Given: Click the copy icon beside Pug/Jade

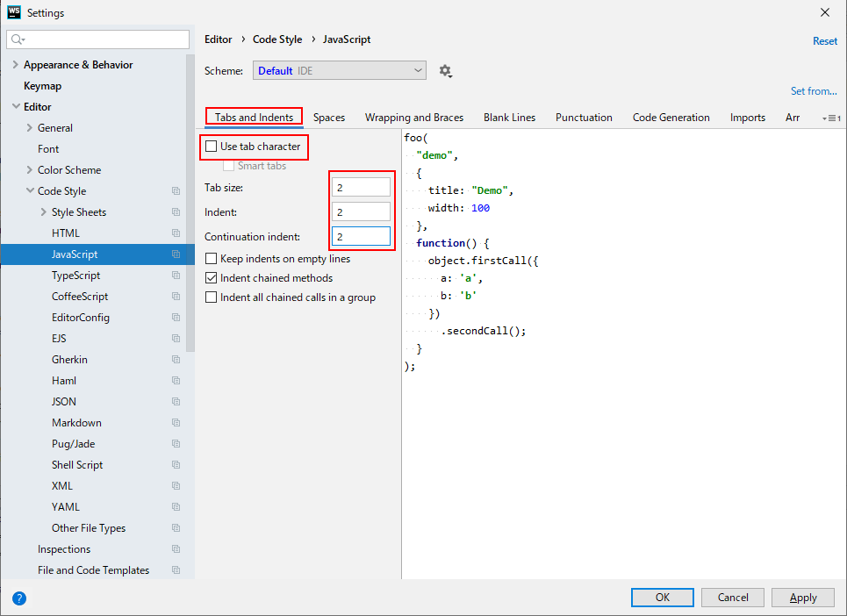Looking at the screenshot, I should pos(176,444).
